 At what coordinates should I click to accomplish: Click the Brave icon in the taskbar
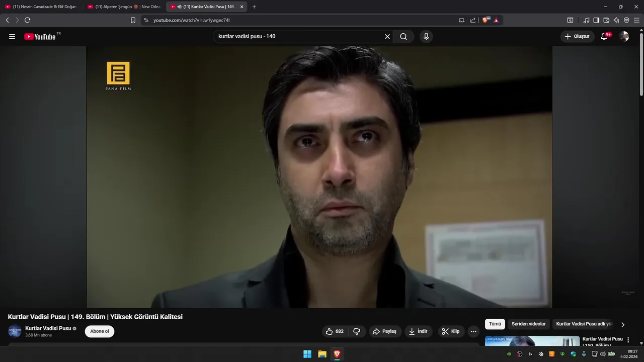coord(337,354)
